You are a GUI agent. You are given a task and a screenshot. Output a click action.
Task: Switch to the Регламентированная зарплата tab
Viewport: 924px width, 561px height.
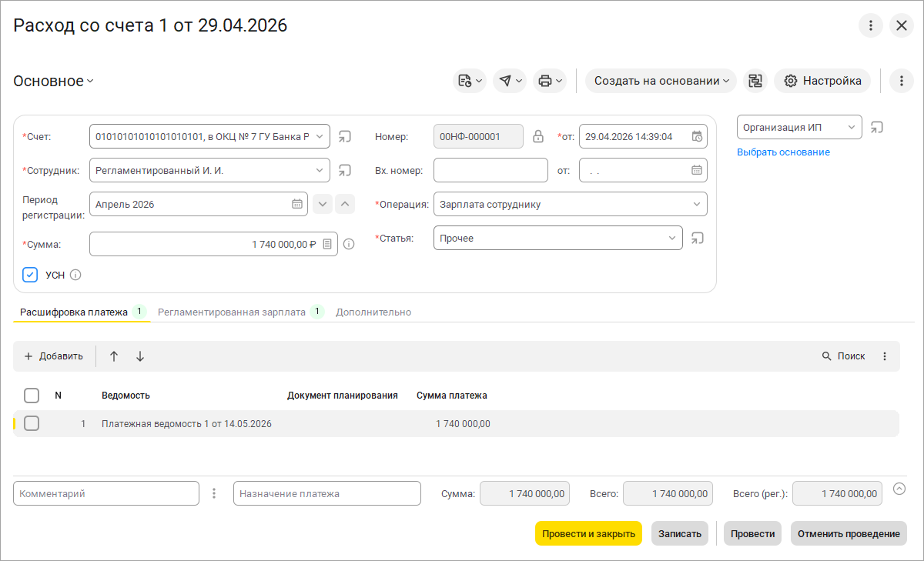coord(239,312)
